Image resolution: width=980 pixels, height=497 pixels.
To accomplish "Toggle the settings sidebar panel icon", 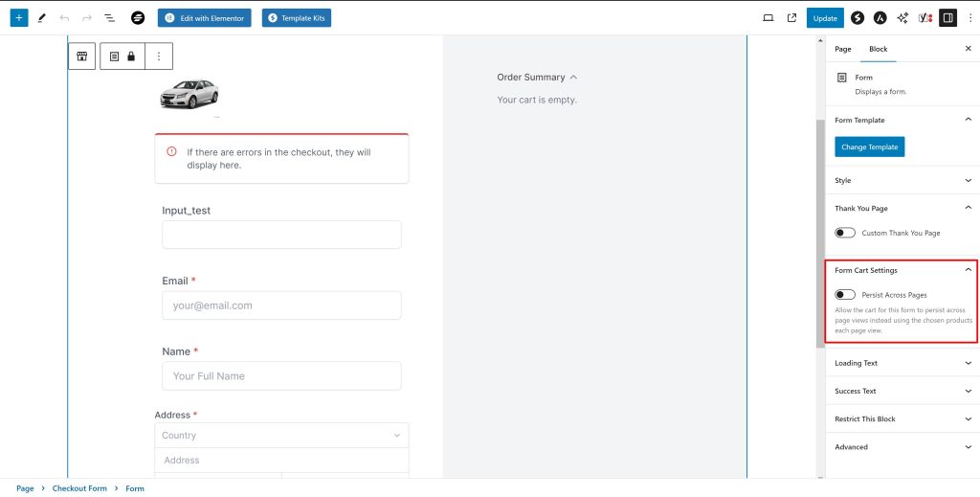I will pyautogui.click(x=947, y=18).
